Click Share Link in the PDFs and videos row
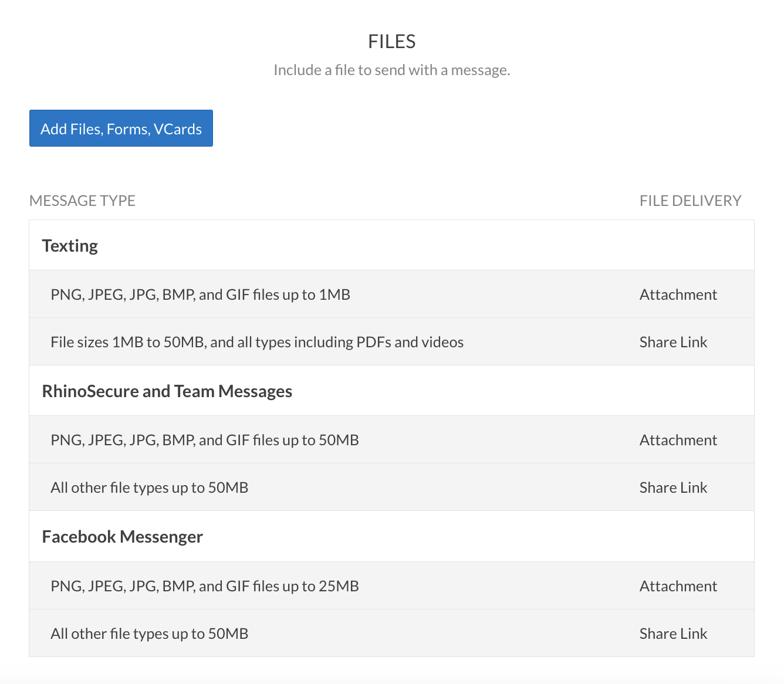Viewport: 784px width, 684px height. pos(673,342)
